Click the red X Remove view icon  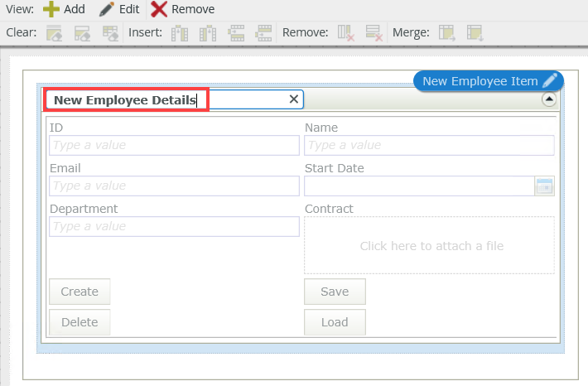[159, 9]
